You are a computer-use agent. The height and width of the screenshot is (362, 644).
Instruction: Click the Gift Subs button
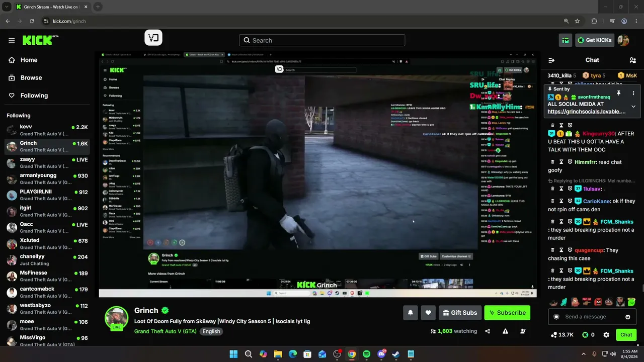(x=460, y=313)
